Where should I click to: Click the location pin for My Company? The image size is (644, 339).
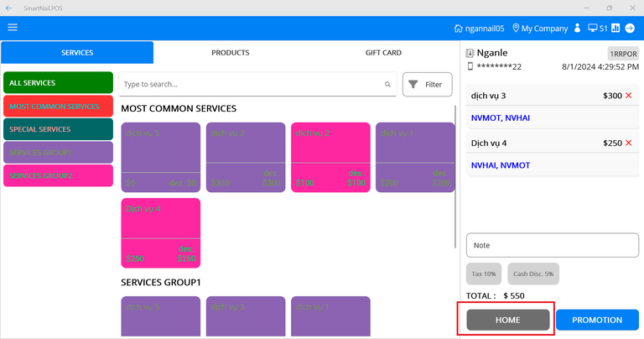click(x=516, y=29)
